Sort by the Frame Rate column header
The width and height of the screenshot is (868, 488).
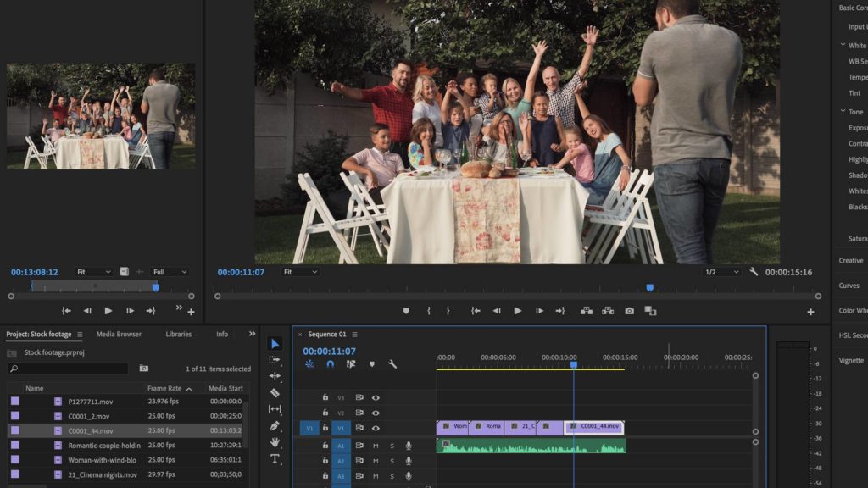164,388
